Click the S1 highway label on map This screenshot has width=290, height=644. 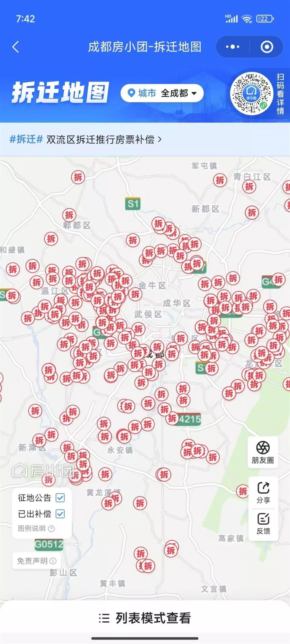point(133,203)
